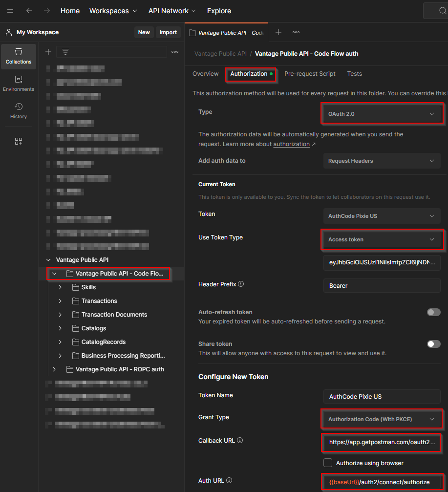
Task: Toggle Auto-refresh token switch
Action: click(433, 312)
